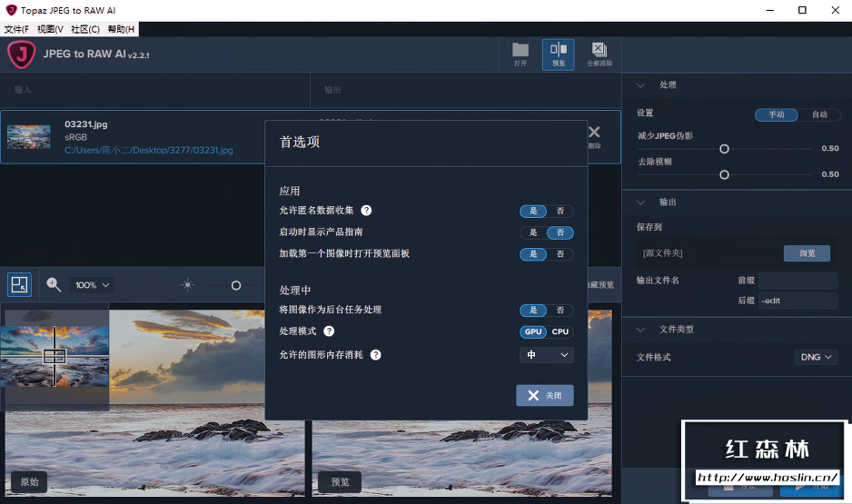Maximize the Topaz JPEG to RAW AI window
Screen dimensions: 852x504
click(x=802, y=10)
